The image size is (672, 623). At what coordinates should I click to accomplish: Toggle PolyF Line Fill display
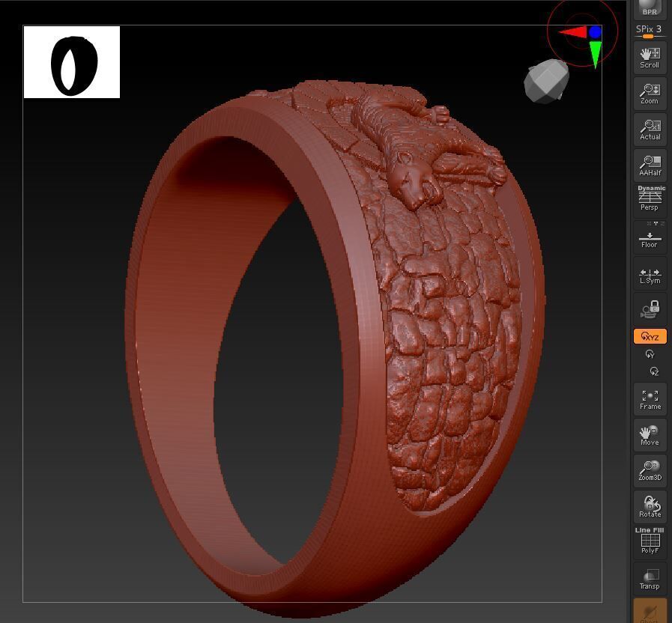[650, 542]
